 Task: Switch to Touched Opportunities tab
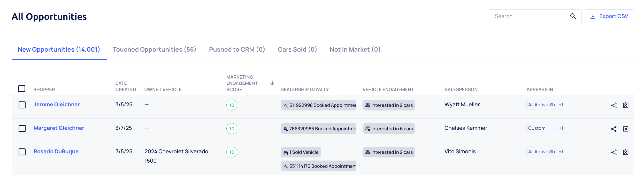[x=154, y=50]
